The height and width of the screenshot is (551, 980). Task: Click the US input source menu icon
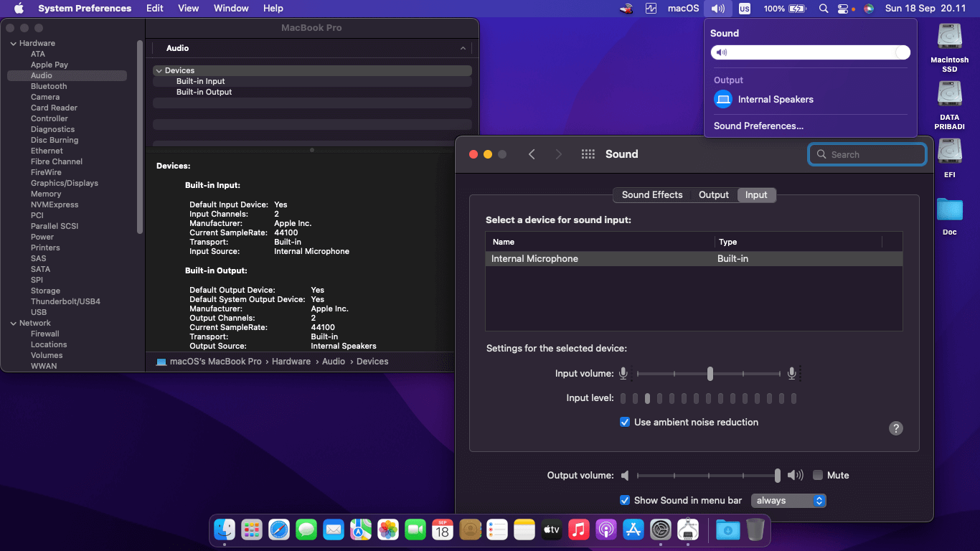pyautogui.click(x=745, y=9)
